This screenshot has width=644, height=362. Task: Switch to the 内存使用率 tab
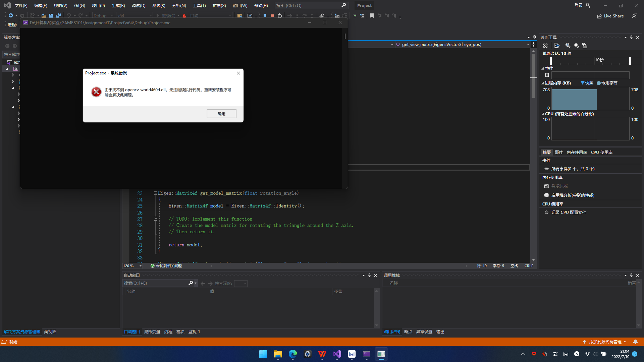pyautogui.click(x=577, y=152)
